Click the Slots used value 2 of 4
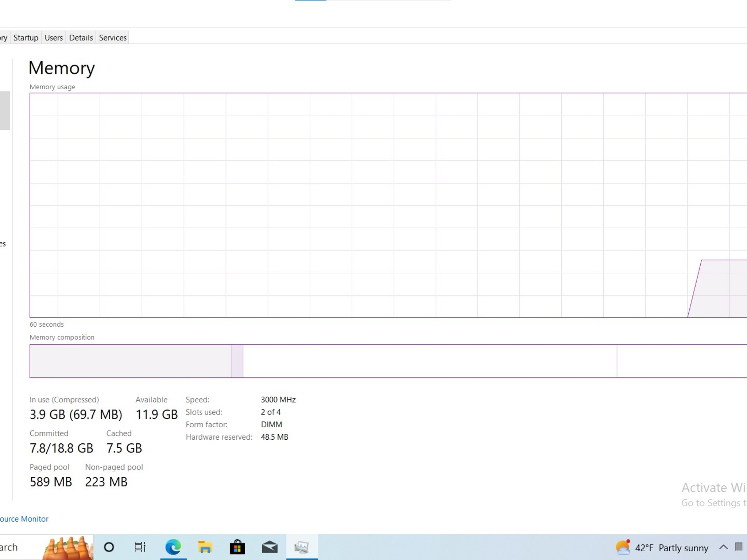The width and height of the screenshot is (747, 560). [x=271, y=412]
